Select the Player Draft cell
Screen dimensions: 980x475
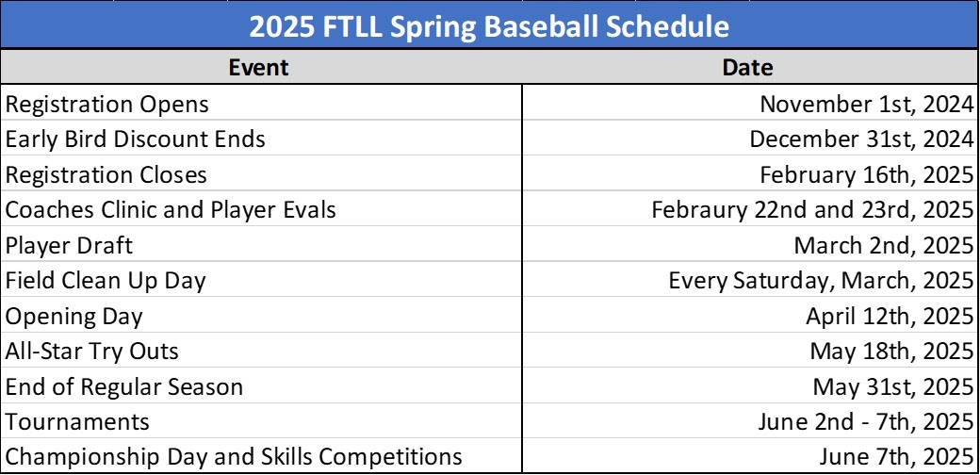tap(261, 244)
